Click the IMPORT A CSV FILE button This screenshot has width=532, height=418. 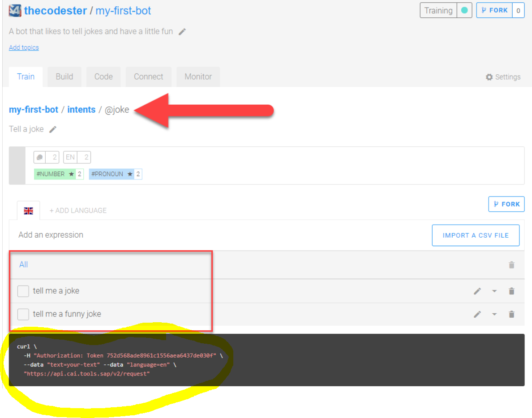click(475, 235)
